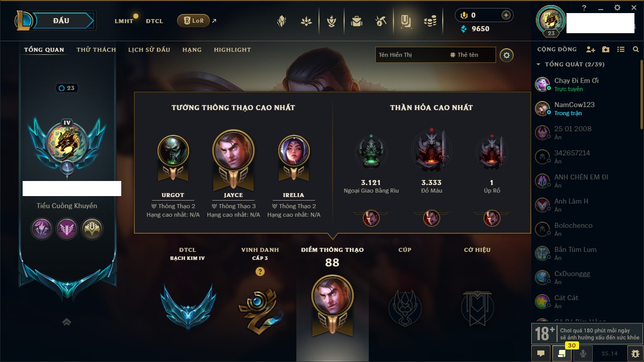
Task: Open the LoR link button
Action: 194,21
